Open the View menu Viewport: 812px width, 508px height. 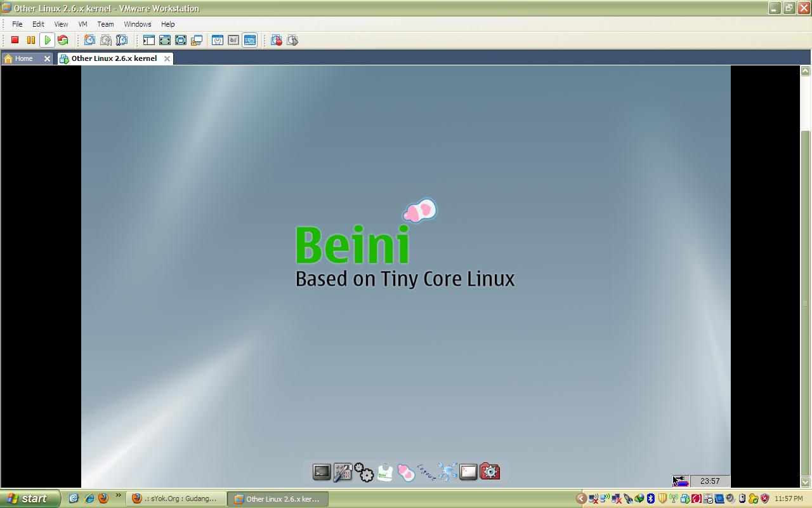[x=61, y=24]
